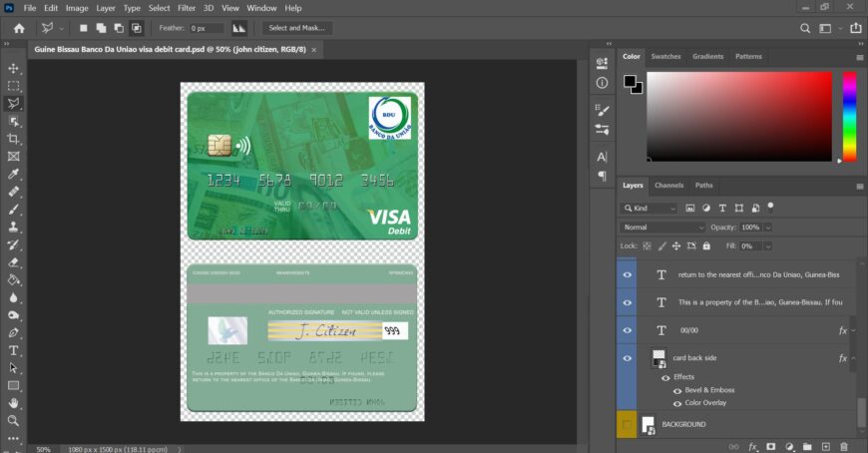Screen dimensions: 868x453
Task: Close the Guine Bissau document tab
Action: coord(314,50)
